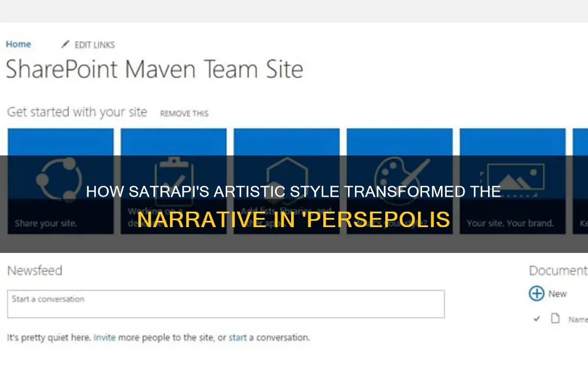Click the Invite link in newsfeed message
This screenshot has width=588, height=390.
[105, 337]
